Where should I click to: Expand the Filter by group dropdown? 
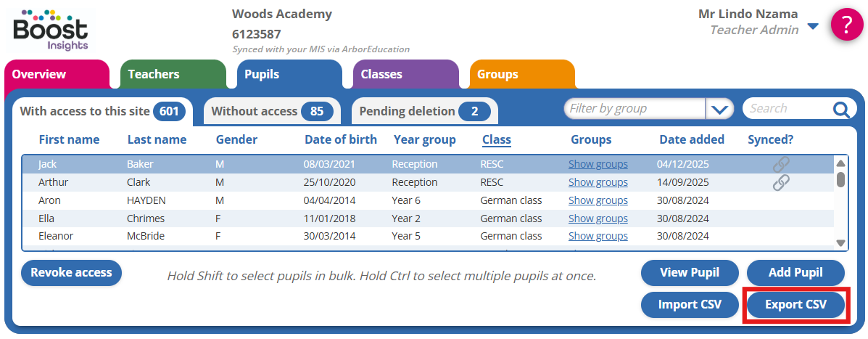click(719, 110)
